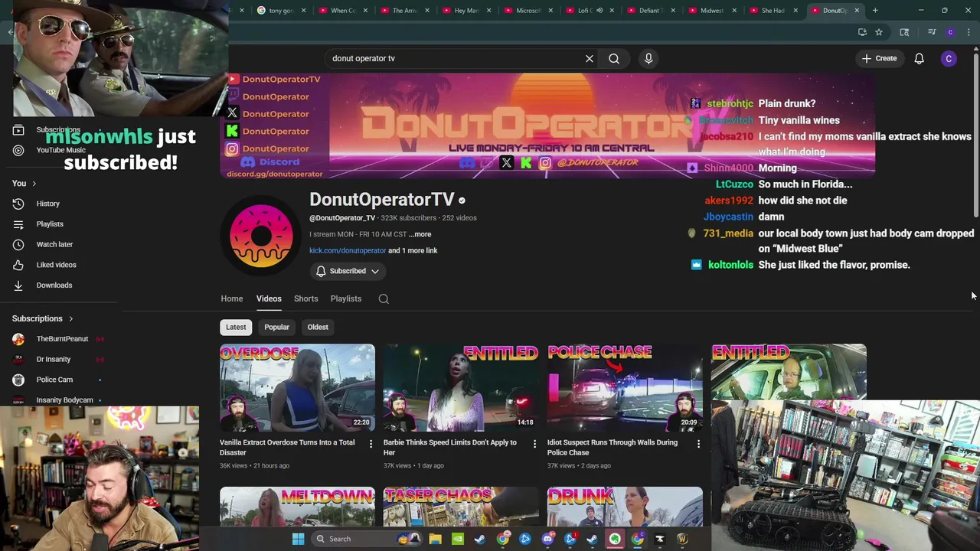Open the OVERDOSE video thumbnail

coord(297,387)
